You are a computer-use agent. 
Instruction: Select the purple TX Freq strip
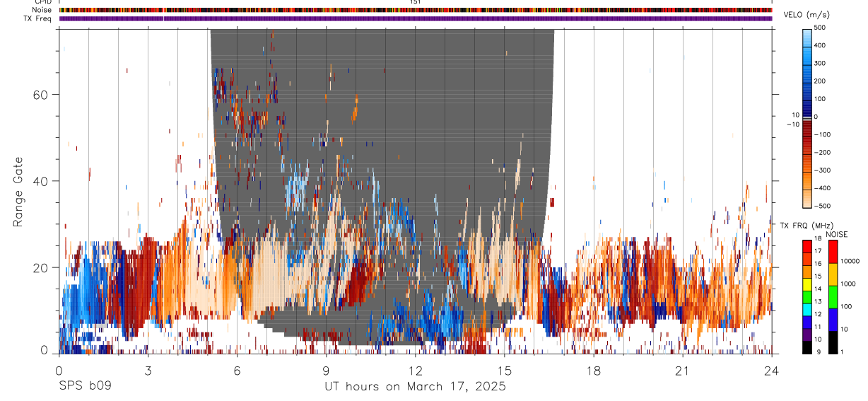416,18
